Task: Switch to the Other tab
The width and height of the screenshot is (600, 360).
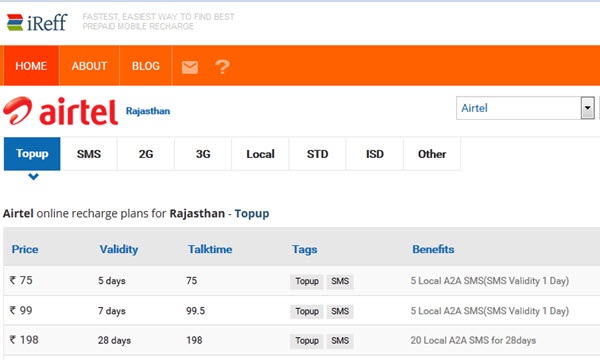Action: 432,154
